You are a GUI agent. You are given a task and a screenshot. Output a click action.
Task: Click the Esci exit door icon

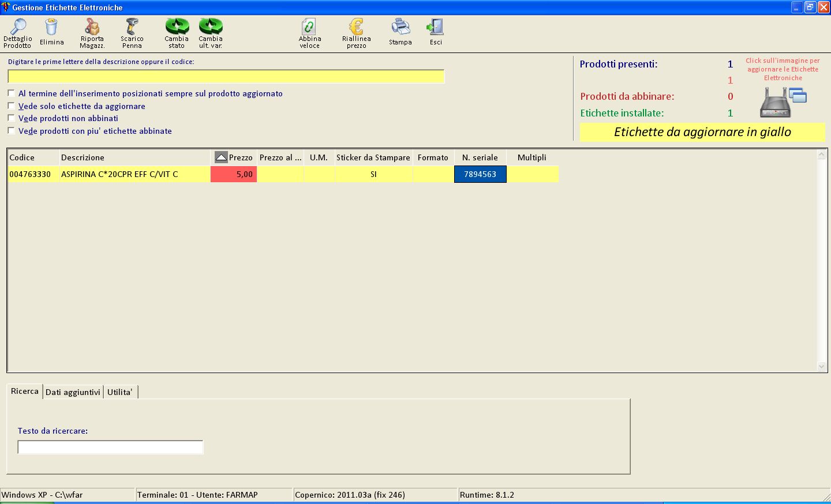tap(436, 27)
